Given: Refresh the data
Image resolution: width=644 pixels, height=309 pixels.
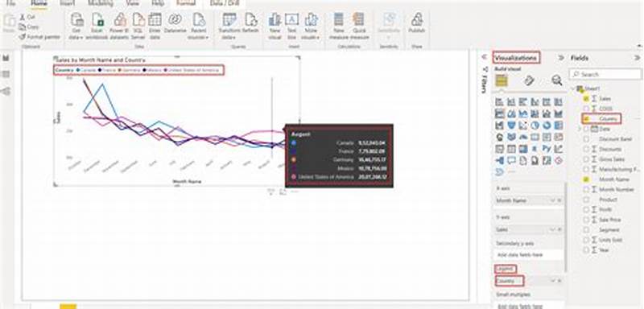Looking at the screenshot, I should coord(250,23).
